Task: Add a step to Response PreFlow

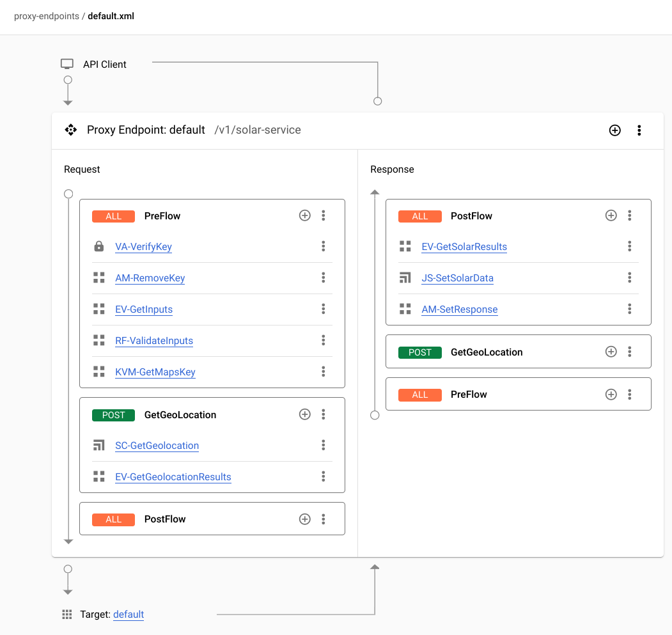Action: pyautogui.click(x=611, y=395)
